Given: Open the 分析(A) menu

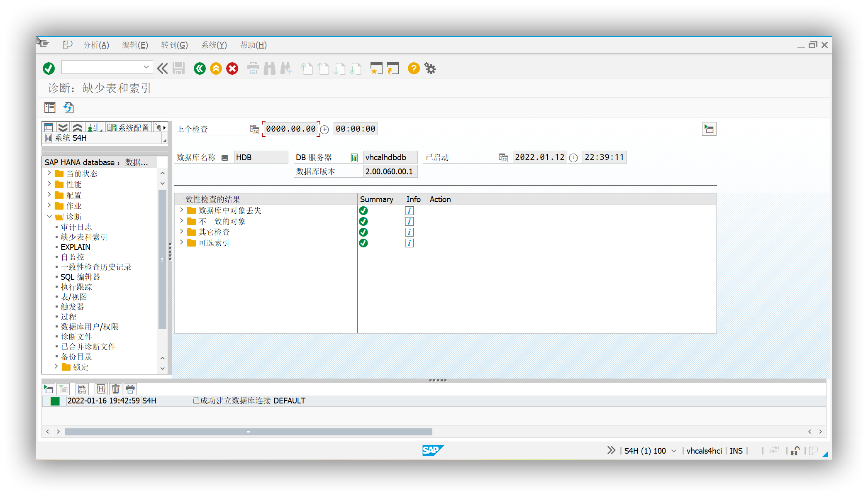Looking at the screenshot, I should click(x=96, y=45).
